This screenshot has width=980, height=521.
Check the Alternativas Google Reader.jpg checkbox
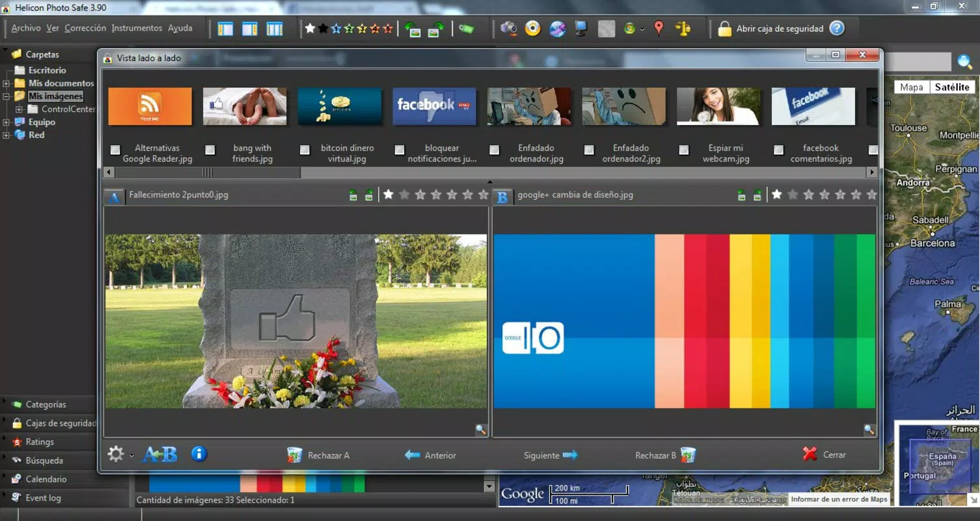coord(115,150)
